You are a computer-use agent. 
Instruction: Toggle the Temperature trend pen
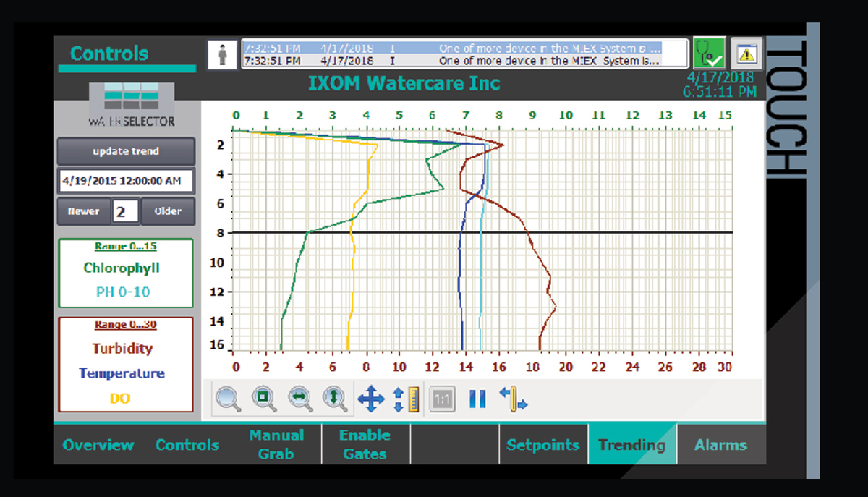click(122, 373)
